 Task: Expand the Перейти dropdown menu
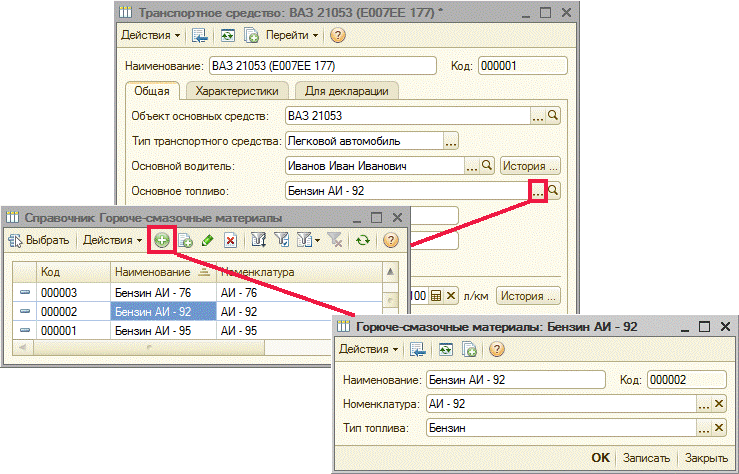(x=292, y=35)
